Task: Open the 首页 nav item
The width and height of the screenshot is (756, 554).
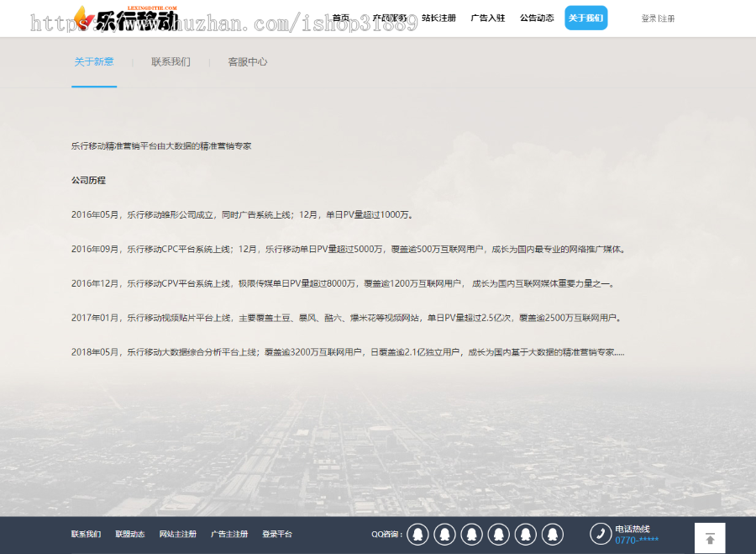Action: (341, 18)
